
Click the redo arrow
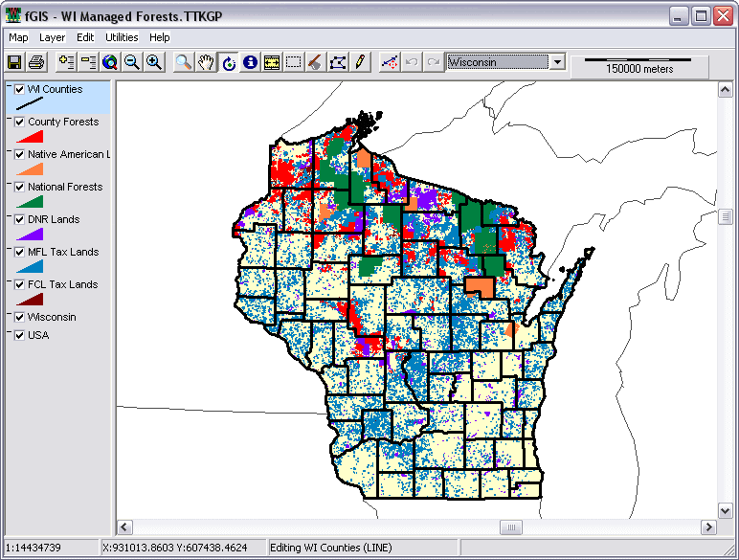[433, 62]
